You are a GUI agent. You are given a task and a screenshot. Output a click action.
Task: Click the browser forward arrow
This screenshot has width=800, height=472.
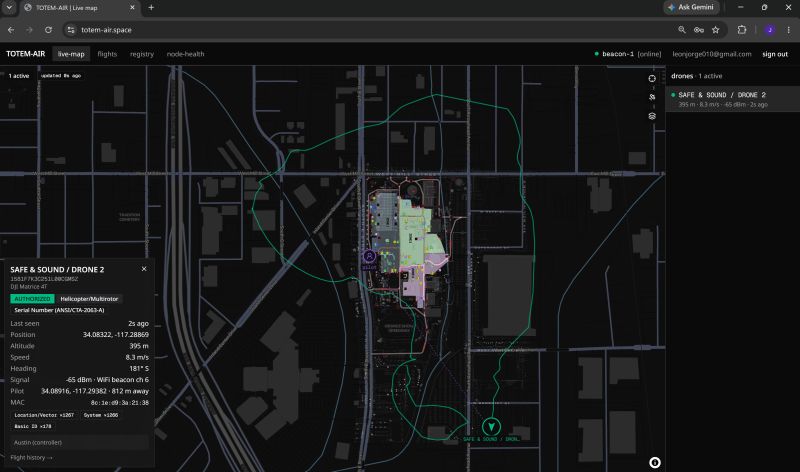(29, 30)
